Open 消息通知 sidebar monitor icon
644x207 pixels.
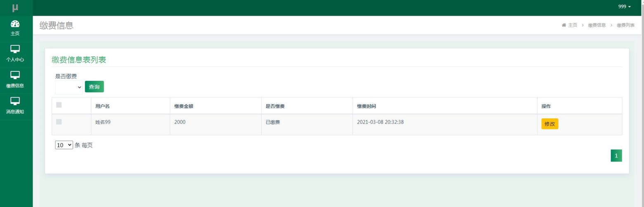click(x=15, y=100)
